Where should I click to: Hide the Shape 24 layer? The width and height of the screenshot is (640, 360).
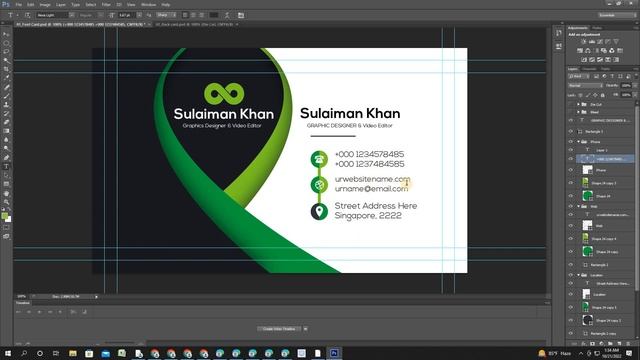pos(571,196)
